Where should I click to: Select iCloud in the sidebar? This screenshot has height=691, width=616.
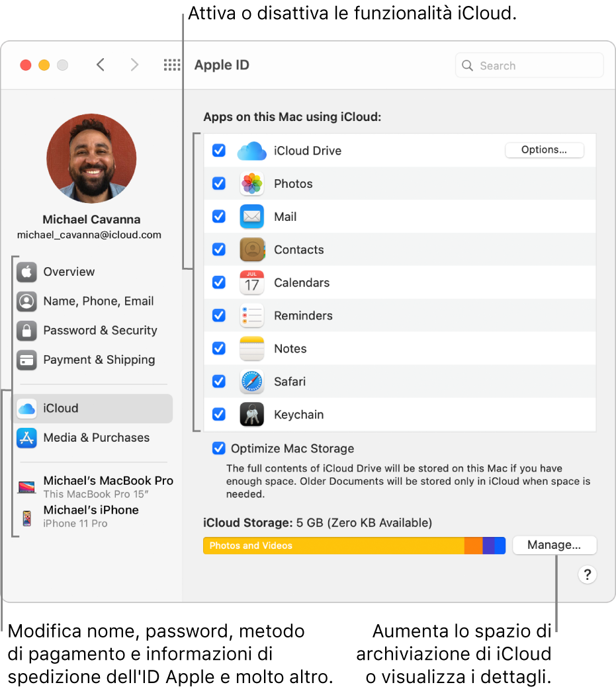click(x=93, y=409)
